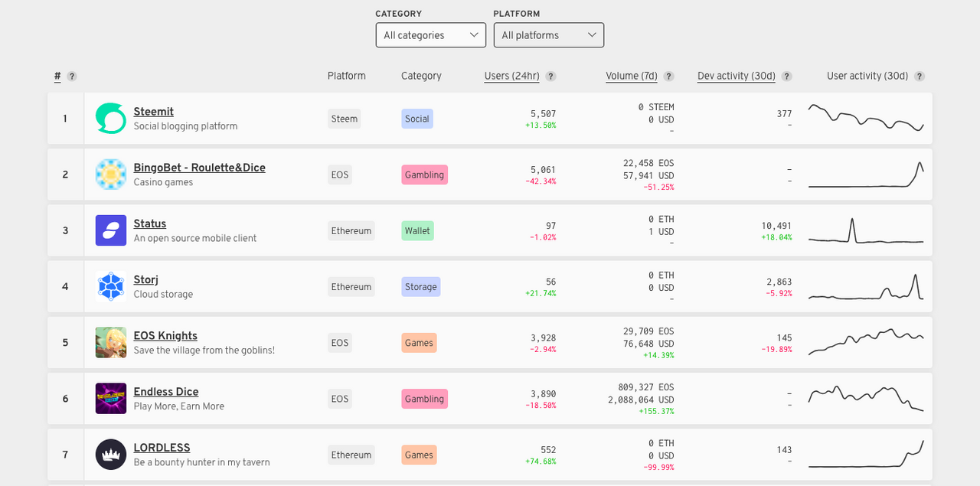This screenshot has height=486, width=980.
Task: Click 'An open source mobile client' description
Action: (195, 238)
